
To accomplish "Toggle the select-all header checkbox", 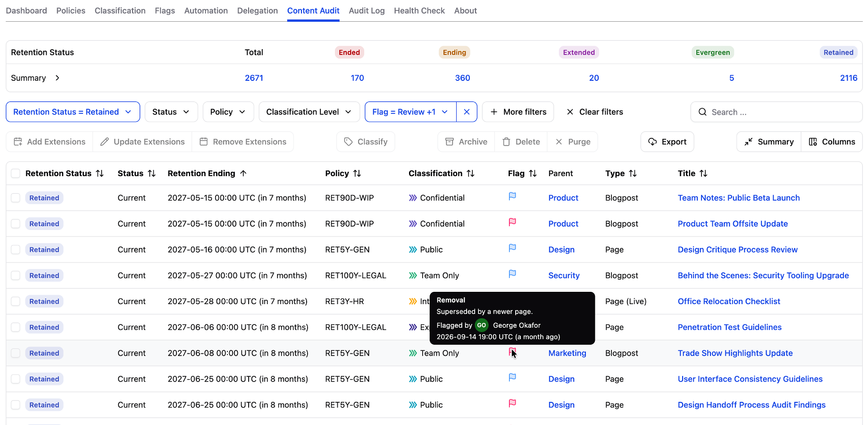I will 16,173.
